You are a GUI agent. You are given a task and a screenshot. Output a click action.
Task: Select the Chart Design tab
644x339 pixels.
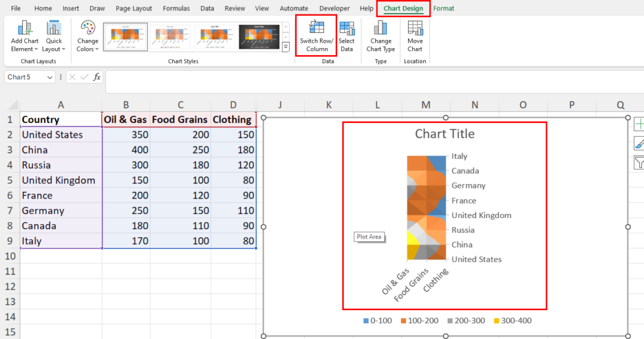[403, 8]
